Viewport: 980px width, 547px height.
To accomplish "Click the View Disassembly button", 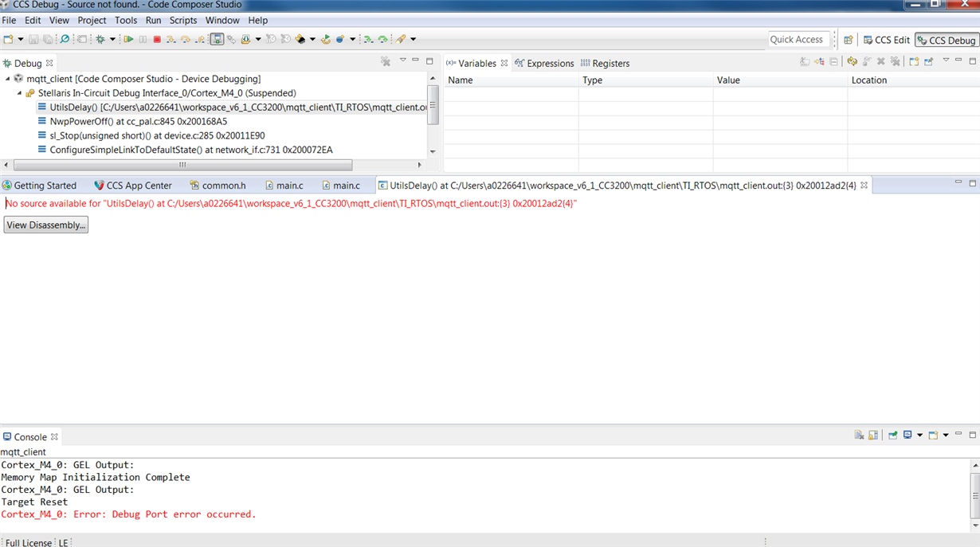I will pos(45,225).
